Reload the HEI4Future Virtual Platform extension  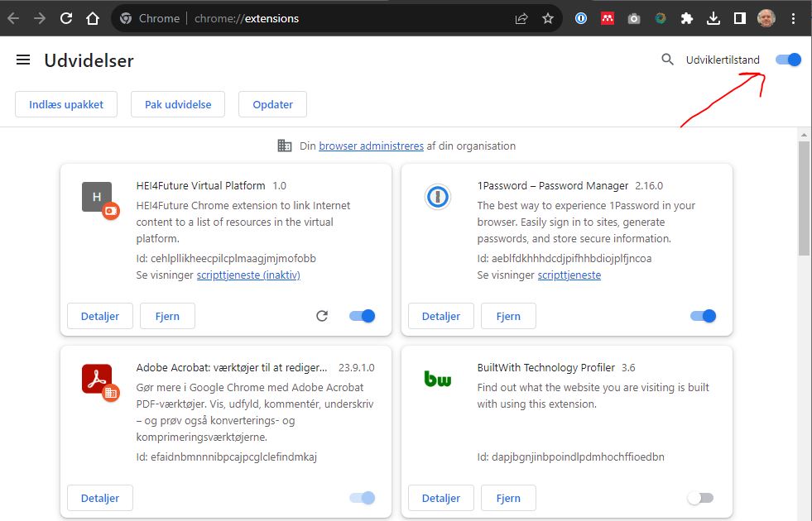322,316
